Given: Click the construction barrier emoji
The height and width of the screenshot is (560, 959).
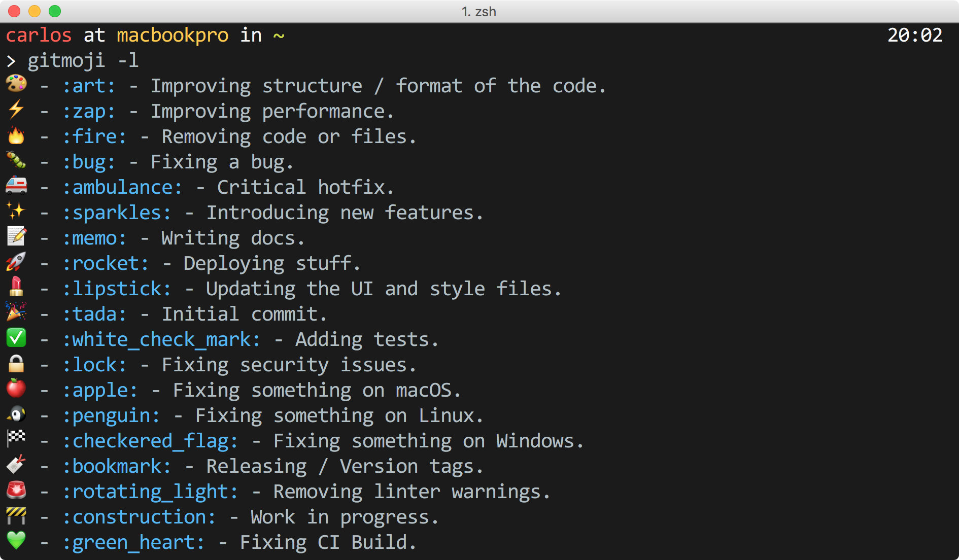Looking at the screenshot, I should tap(16, 515).
